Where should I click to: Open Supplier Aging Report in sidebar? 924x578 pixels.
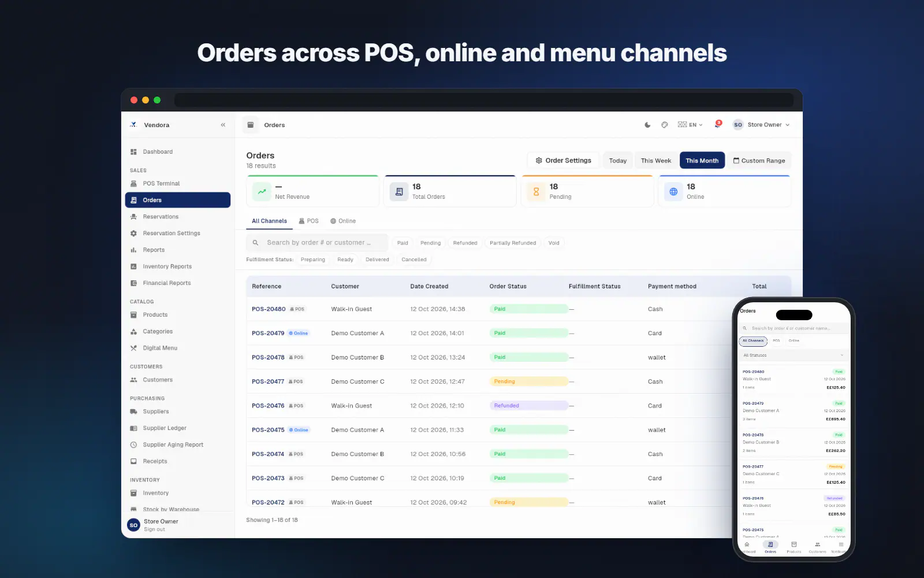(178, 445)
